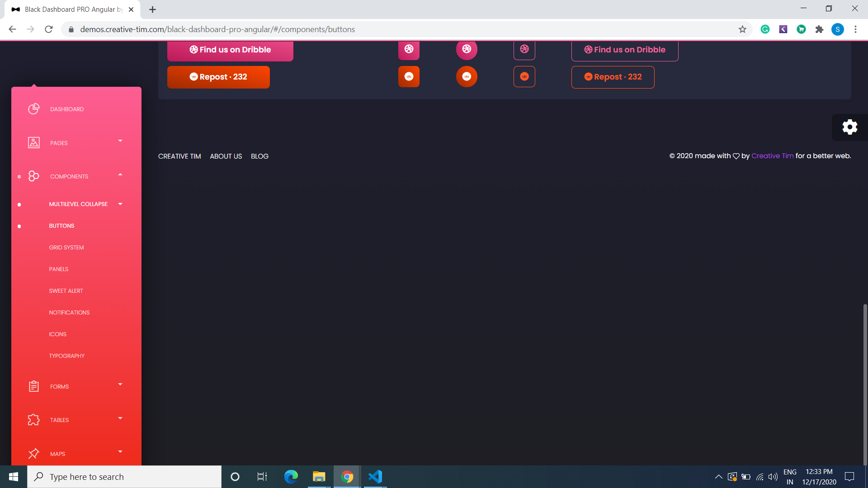Expand the Pages section chevron

click(120, 141)
